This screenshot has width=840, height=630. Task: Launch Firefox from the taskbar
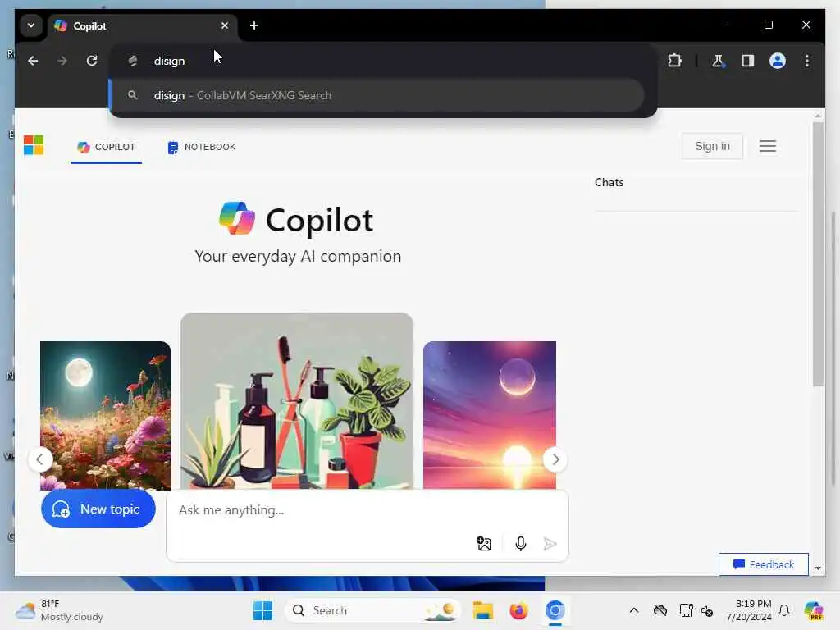click(518, 610)
